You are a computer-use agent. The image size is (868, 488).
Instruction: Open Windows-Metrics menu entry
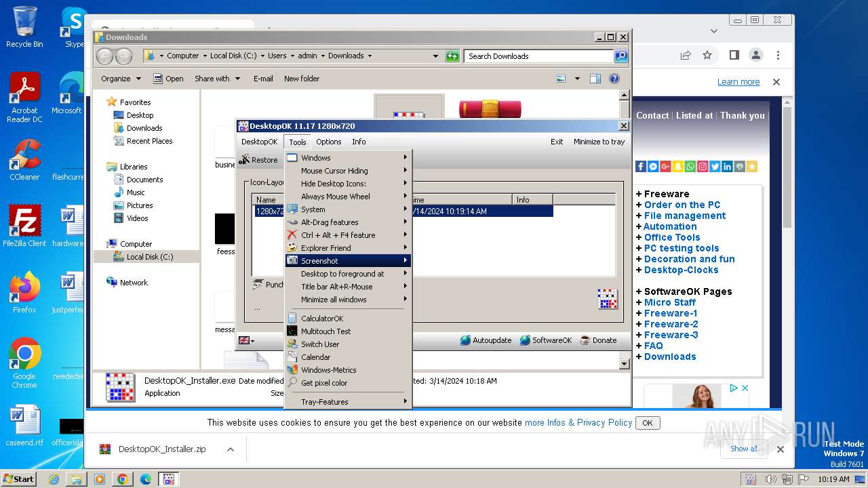coord(348,370)
